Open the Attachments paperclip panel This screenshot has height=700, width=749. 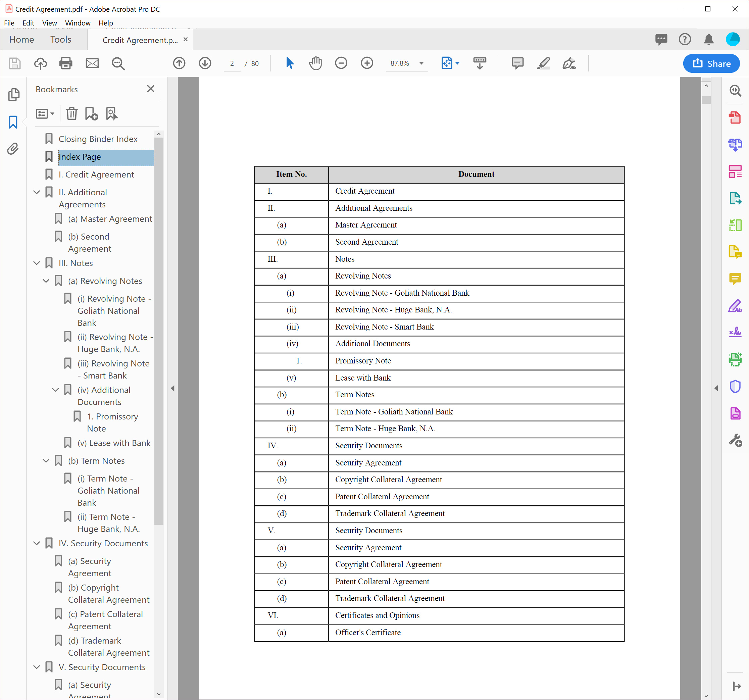pyautogui.click(x=13, y=149)
